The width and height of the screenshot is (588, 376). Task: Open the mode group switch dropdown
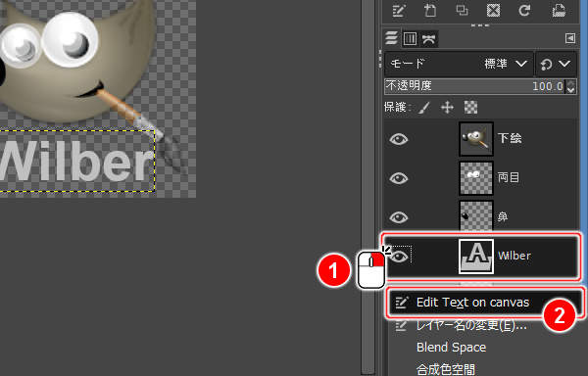point(556,64)
